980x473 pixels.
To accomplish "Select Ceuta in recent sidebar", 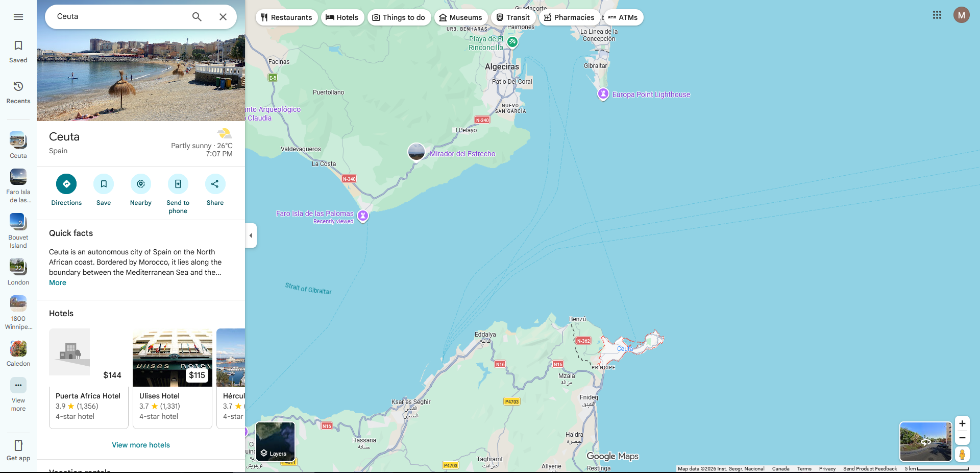I will pos(18,145).
